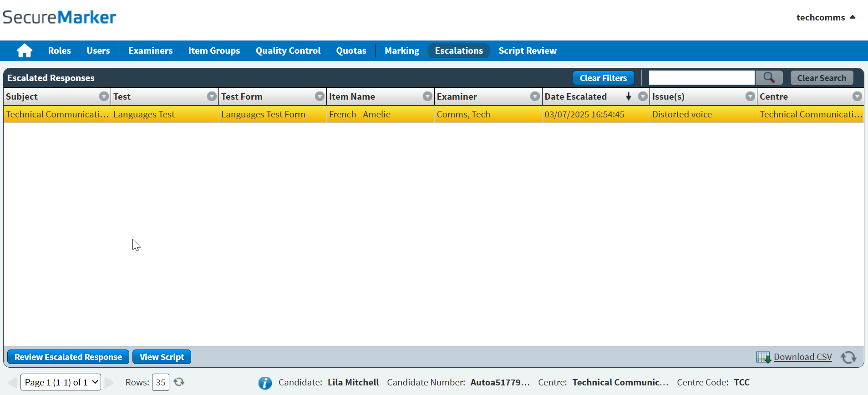Go to next page arrow
868x395 pixels.
click(x=109, y=382)
